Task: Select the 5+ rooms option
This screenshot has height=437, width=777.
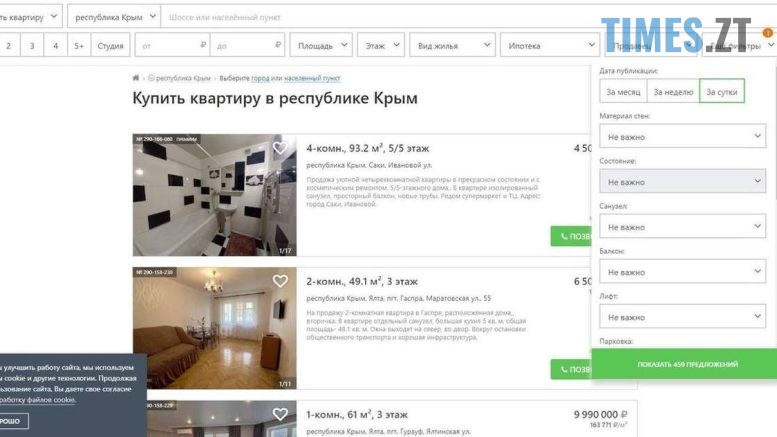Action: [79, 45]
